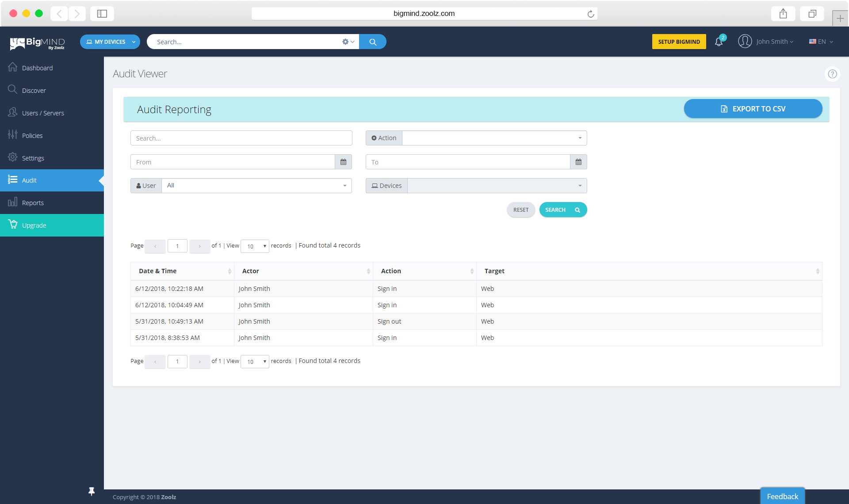Image resolution: width=849 pixels, height=504 pixels.
Task: Click the notifications bell icon
Action: tap(719, 42)
